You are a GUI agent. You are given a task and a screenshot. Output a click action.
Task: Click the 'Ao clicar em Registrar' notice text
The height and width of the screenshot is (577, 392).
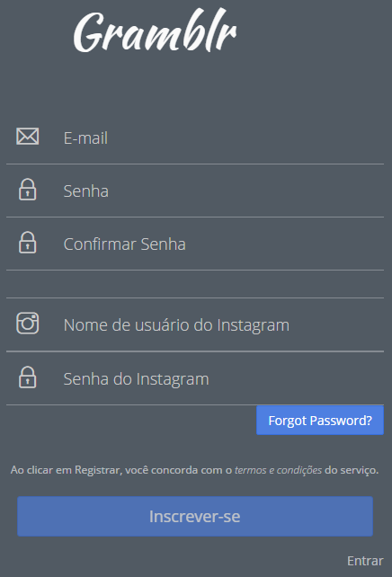pyautogui.click(x=66, y=470)
